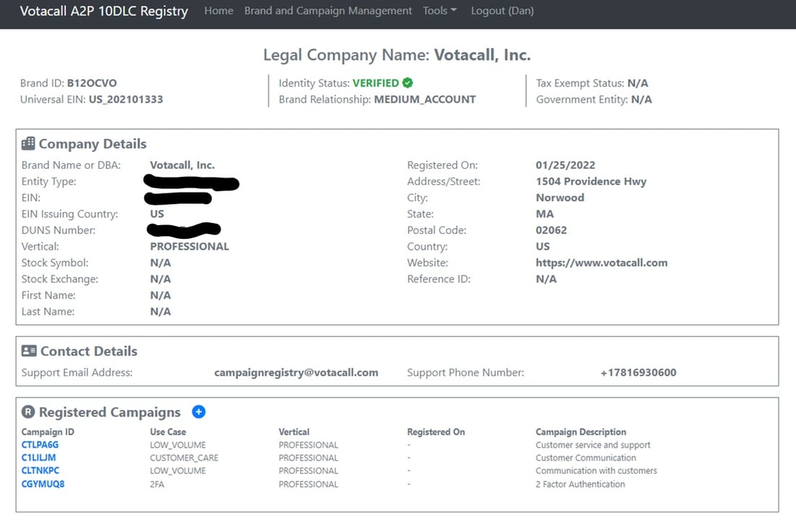
Task: Open campaign CGYMUQ8
Action: [x=43, y=484]
